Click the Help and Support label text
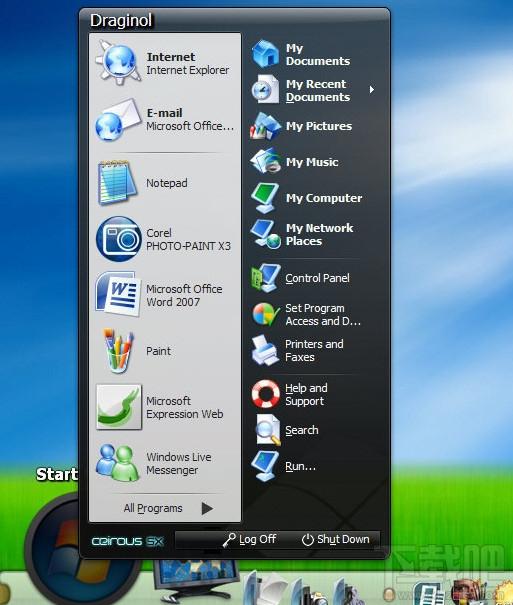The image size is (513, 605). (306, 394)
